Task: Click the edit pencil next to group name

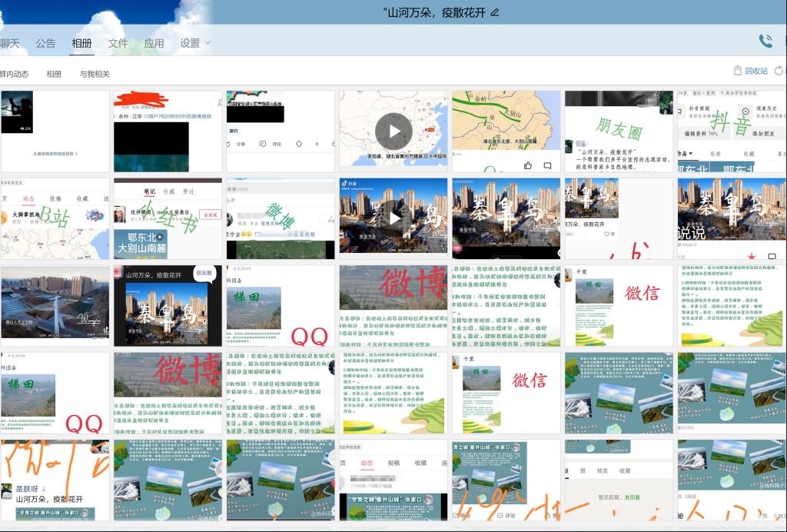Action: [494, 12]
